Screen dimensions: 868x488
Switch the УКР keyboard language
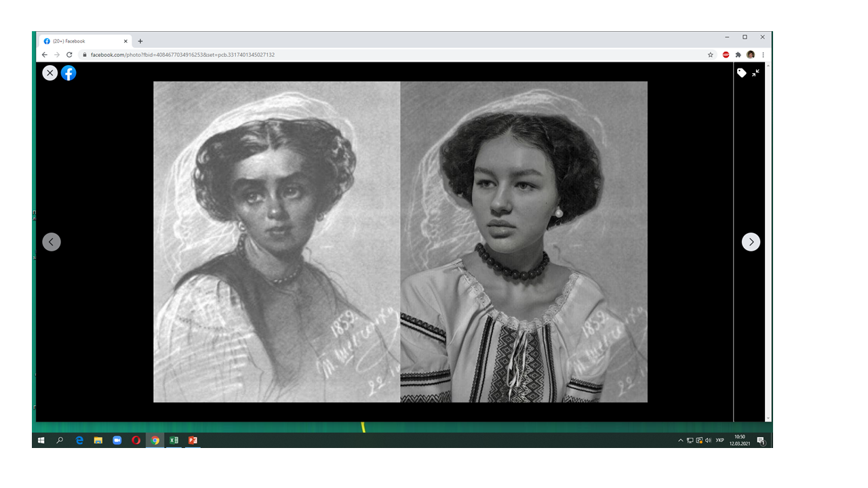(720, 441)
